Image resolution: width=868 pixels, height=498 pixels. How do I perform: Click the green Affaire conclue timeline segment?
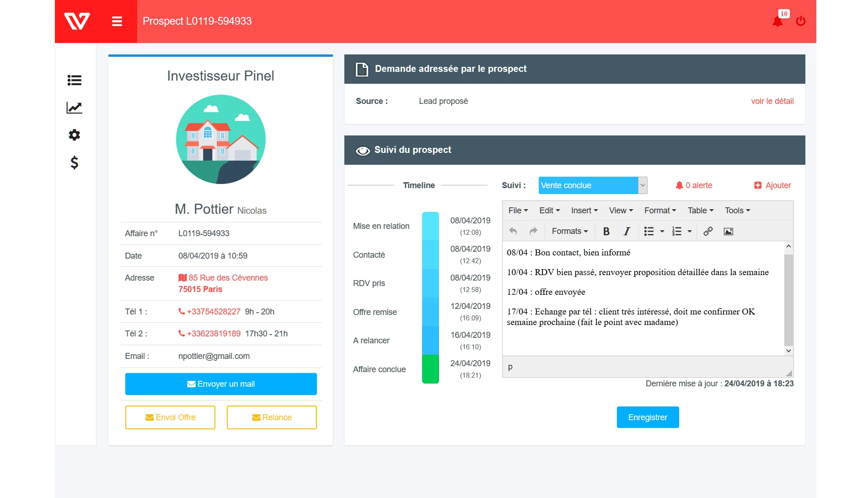click(x=430, y=369)
